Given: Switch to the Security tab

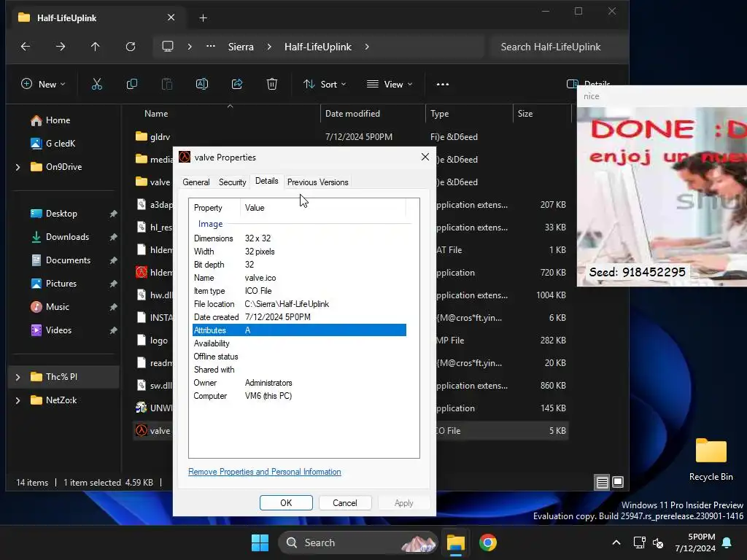Looking at the screenshot, I should pyautogui.click(x=233, y=182).
